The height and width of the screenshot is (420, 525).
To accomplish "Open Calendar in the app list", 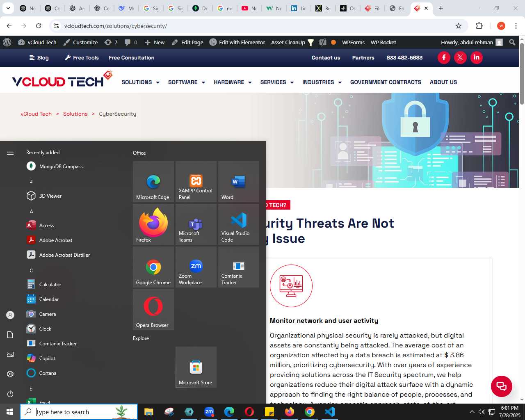I will click(x=42, y=299).
